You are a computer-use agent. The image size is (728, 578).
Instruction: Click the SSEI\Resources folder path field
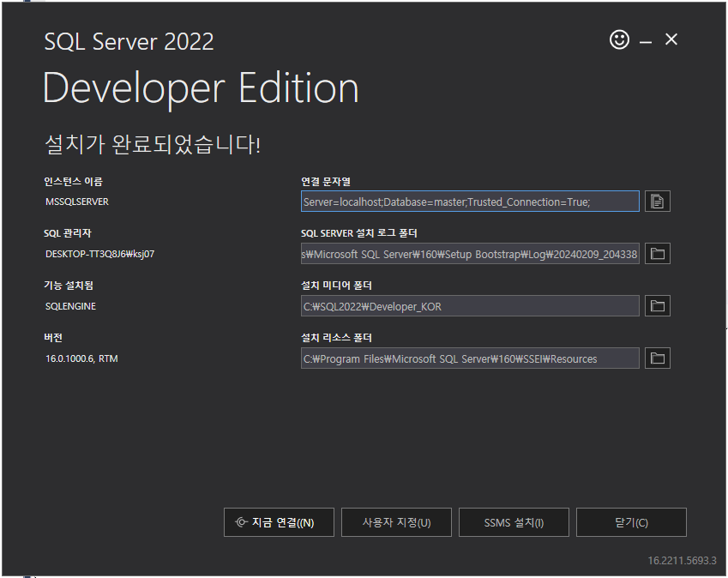470,358
